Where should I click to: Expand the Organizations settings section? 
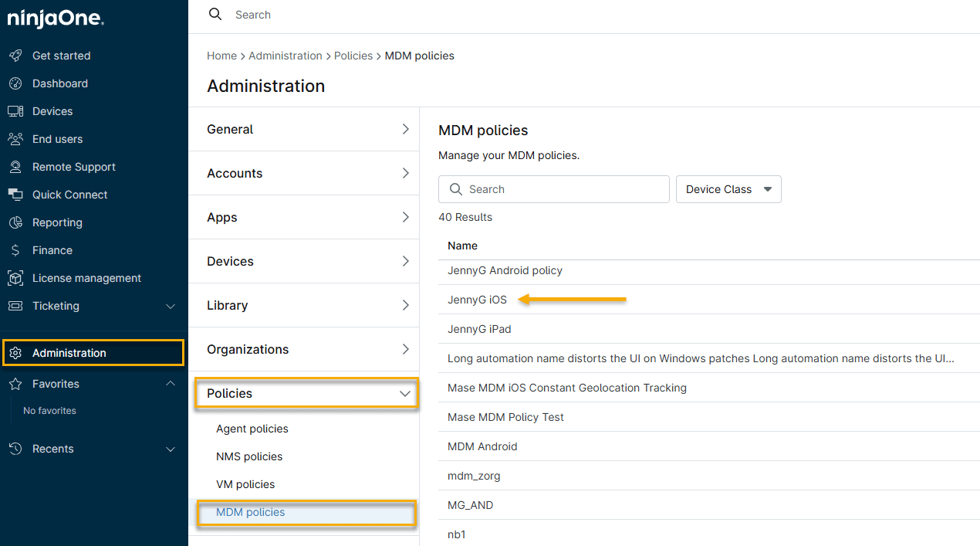404,349
